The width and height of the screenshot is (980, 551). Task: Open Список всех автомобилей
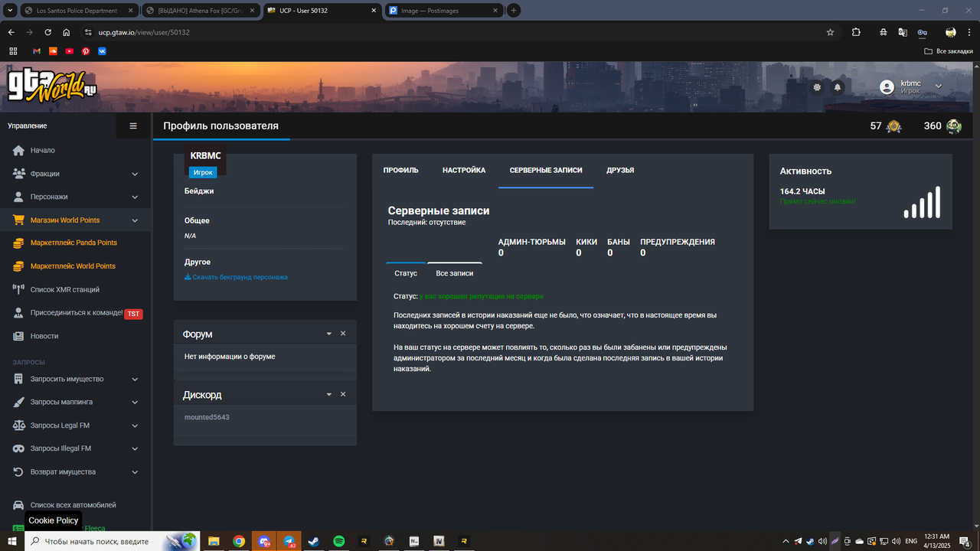pos(75,505)
